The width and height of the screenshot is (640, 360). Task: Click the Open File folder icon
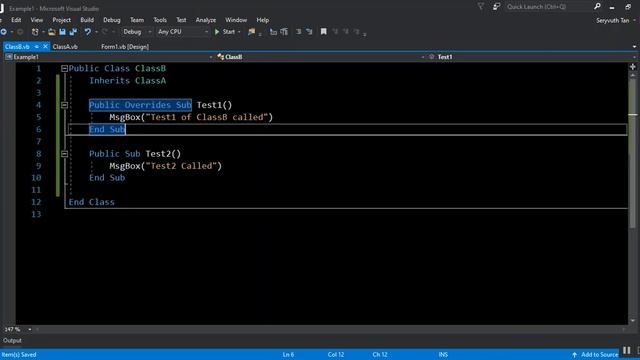click(51, 32)
